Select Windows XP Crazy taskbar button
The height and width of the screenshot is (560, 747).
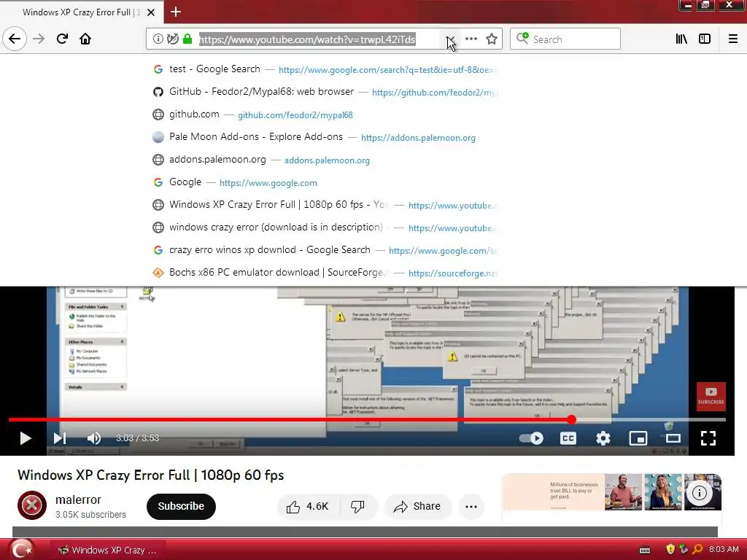point(107,550)
